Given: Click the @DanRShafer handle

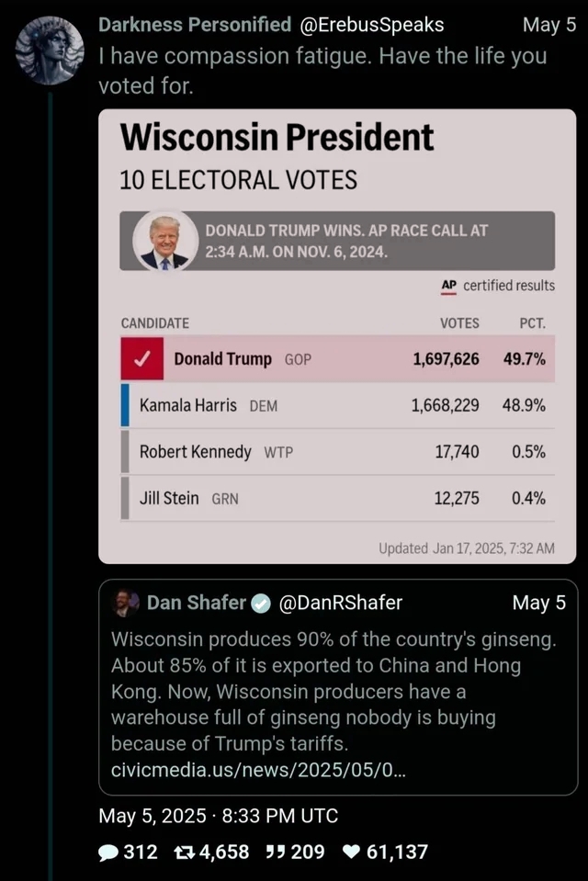Looking at the screenshot, I should click(341, 603).
